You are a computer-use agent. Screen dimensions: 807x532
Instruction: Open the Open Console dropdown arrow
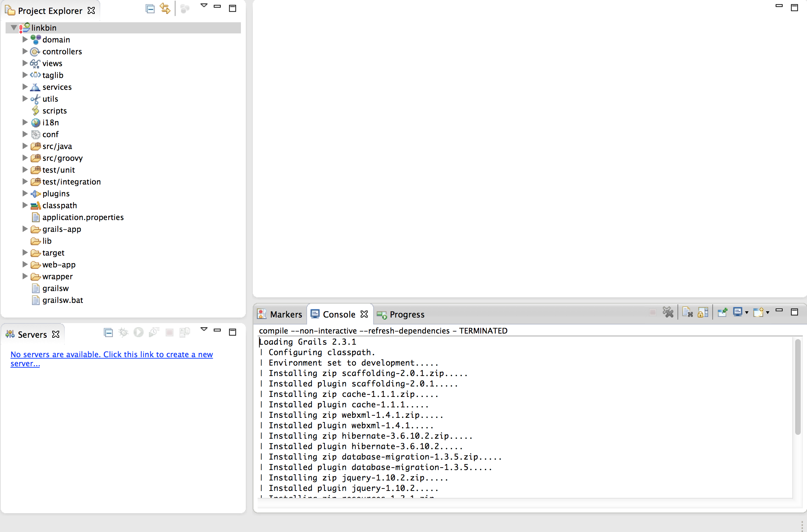768,312
